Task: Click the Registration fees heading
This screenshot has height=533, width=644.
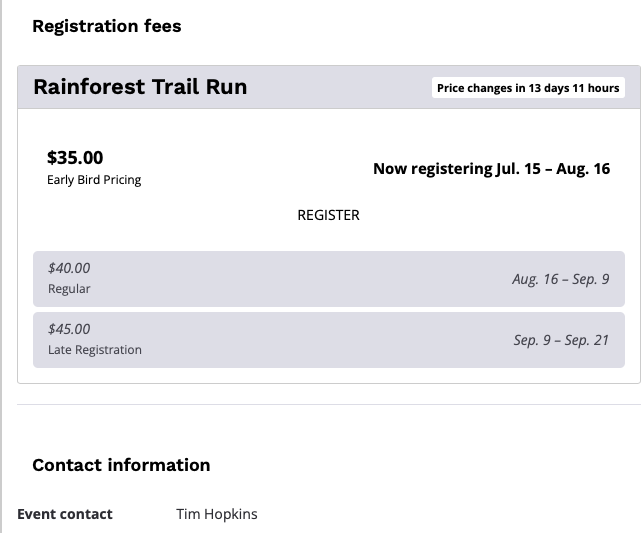Action: pyautogui.click(x=107, y=26)
